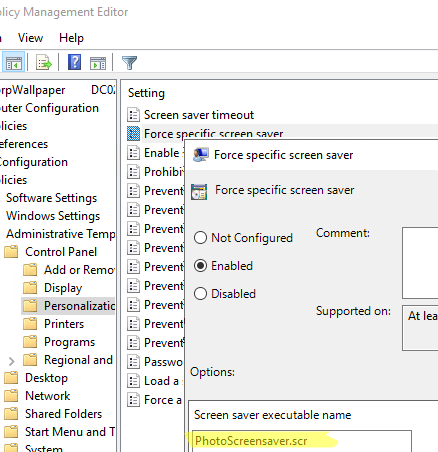Click the Supported on text box
The height and width of the screenshot is (452, 438).
pos(420,328)
